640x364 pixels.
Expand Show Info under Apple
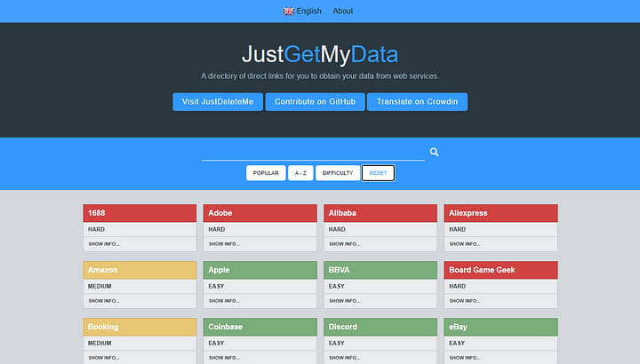tap(224, 301)
